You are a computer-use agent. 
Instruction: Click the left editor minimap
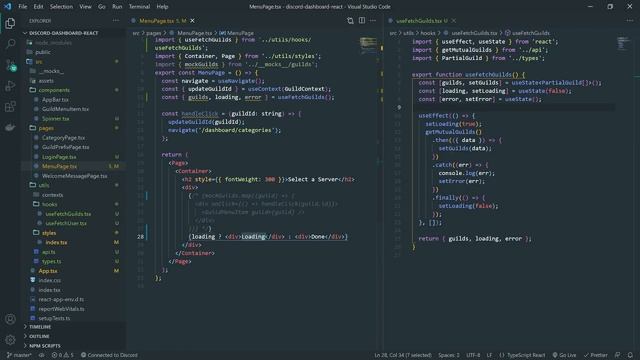tap(368, 45)
